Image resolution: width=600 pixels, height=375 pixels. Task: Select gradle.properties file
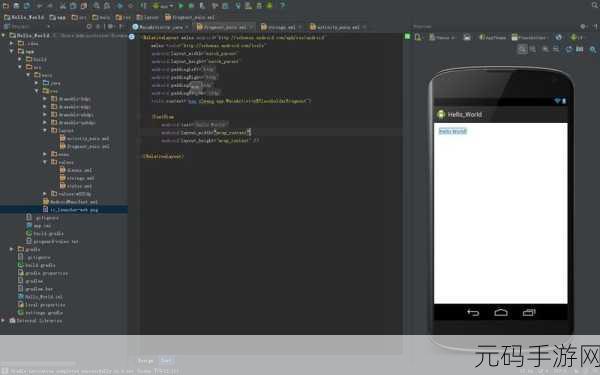coord(43,273)
